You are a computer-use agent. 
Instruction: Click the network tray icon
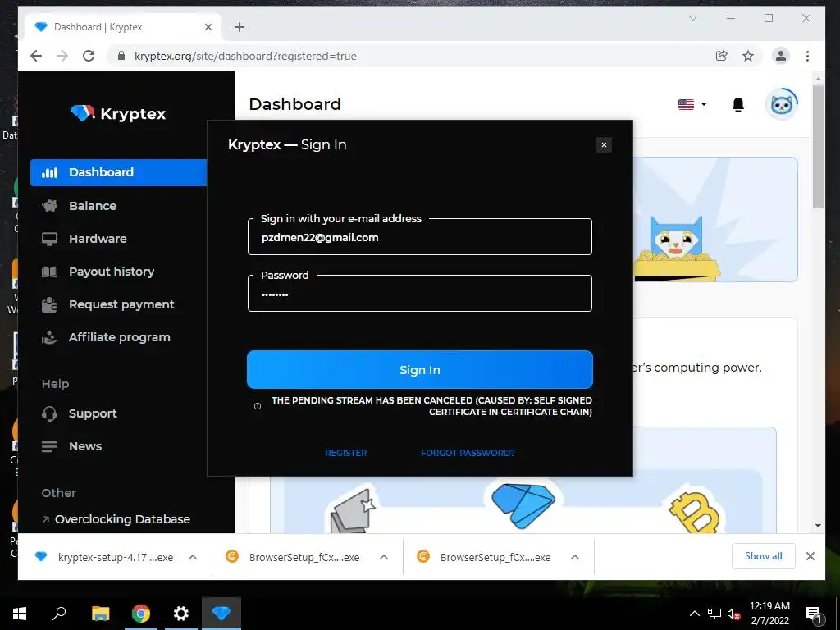(714, 614)
